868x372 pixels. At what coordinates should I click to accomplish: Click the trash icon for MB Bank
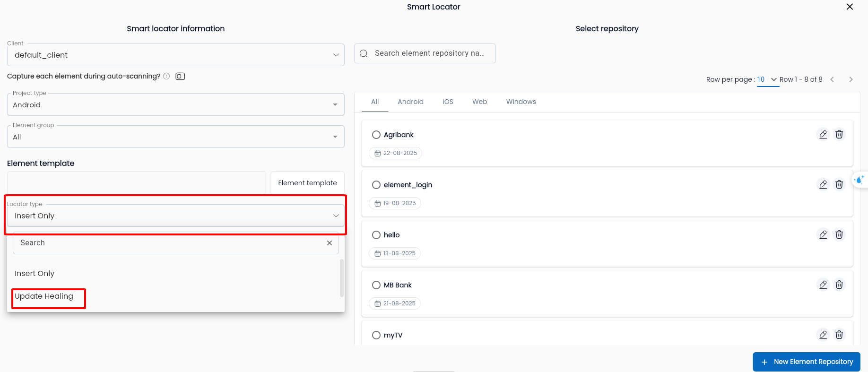[x=839, y=285]
